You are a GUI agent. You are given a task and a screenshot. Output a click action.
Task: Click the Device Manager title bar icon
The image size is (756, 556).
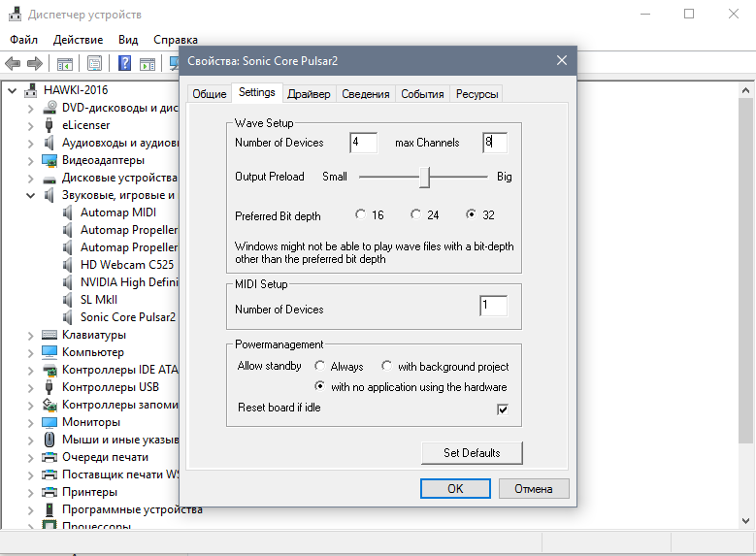coord(15,14)
